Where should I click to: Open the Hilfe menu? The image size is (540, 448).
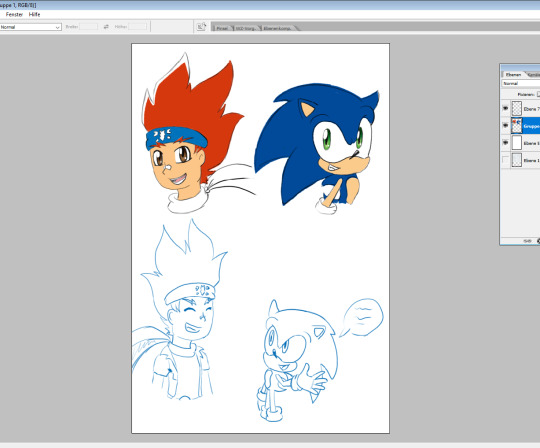click(x=34, y=14)
